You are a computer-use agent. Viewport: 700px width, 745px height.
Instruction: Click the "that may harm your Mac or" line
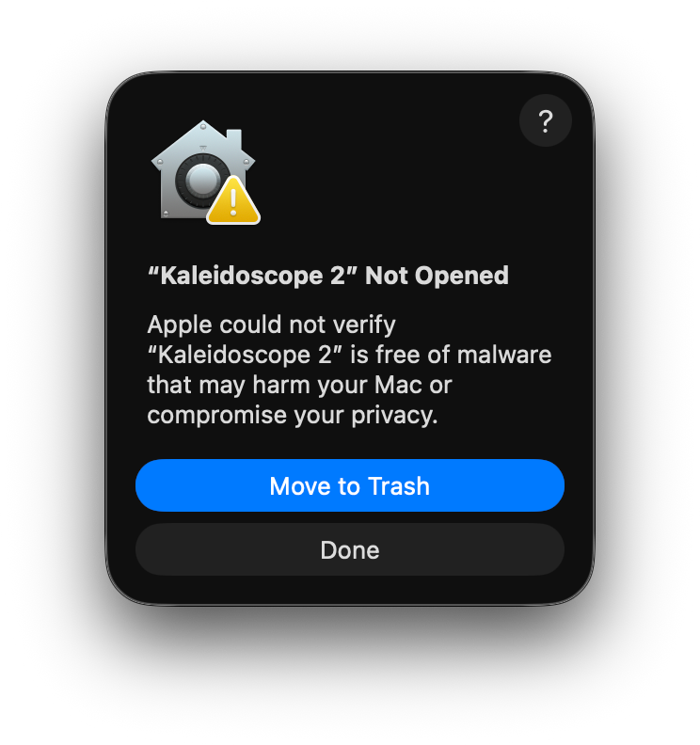[299, 385]
